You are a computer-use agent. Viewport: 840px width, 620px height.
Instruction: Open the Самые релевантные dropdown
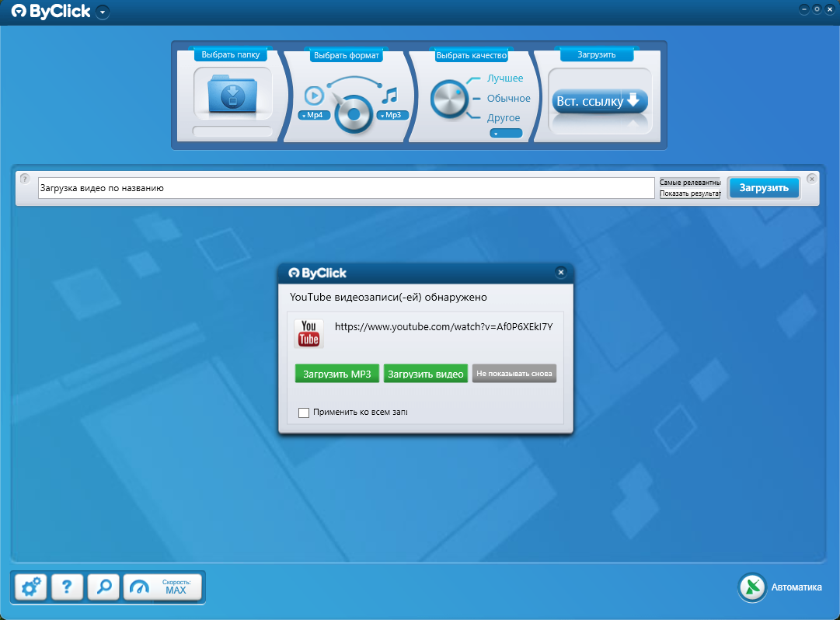pyautogui.click(x=690, y=183)
